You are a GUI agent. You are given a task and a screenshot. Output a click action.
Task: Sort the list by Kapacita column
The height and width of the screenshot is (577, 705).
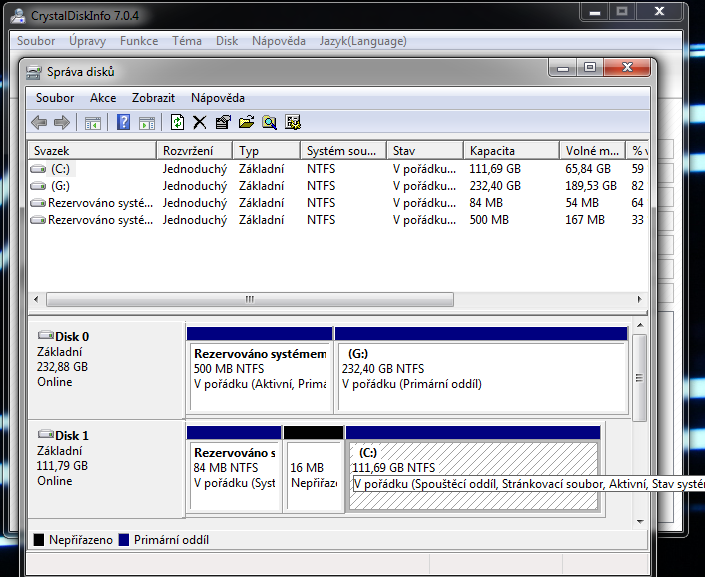coord(510,150)
